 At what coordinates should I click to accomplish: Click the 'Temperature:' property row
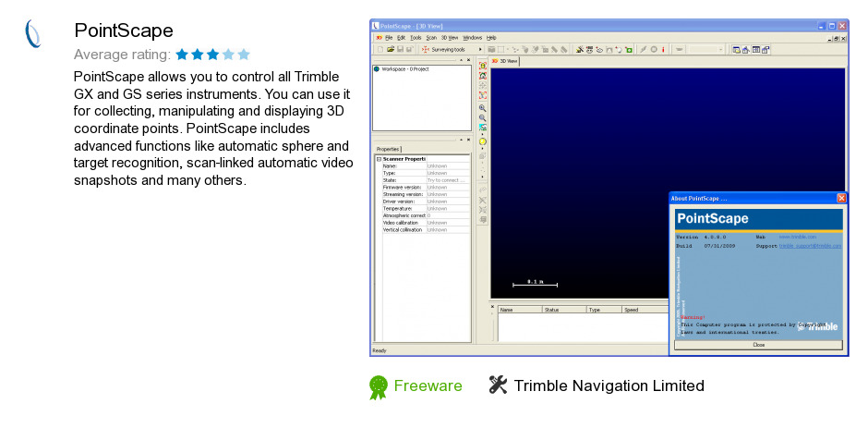pos(426,209)
